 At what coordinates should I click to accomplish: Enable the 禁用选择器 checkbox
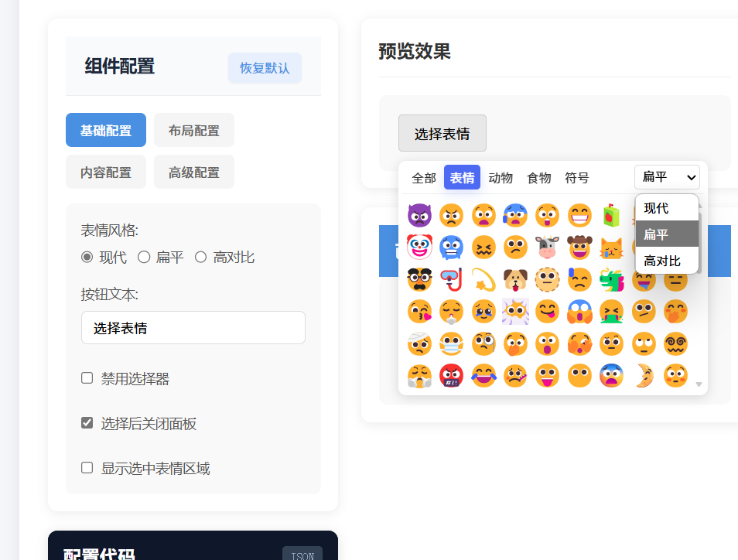(x=87, y=378)
